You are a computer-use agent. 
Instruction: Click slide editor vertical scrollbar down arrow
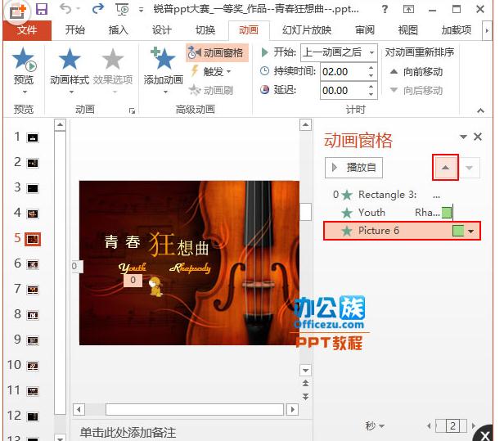tap(305, 371)
